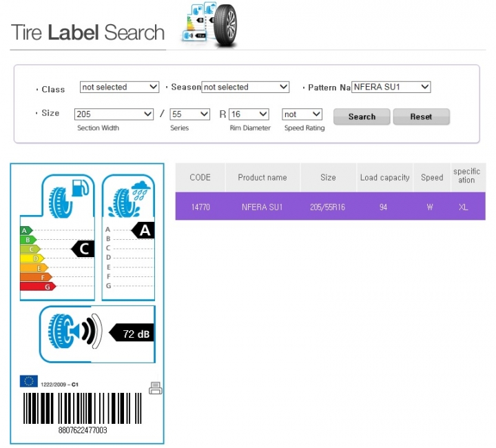The height and width of the screenshot is (448, 496).
Task: Open the Rim Diameter dropdown showing 16
Action: coord(249,114)
